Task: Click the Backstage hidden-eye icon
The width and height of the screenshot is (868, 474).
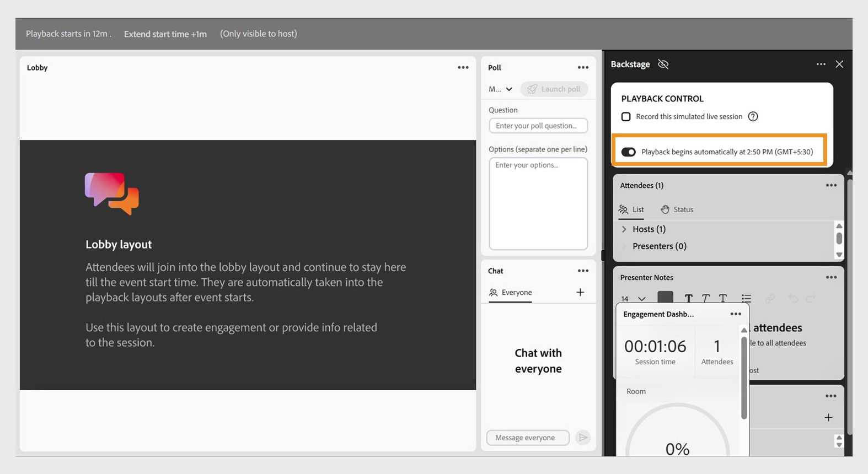Action: click(663, 64)
